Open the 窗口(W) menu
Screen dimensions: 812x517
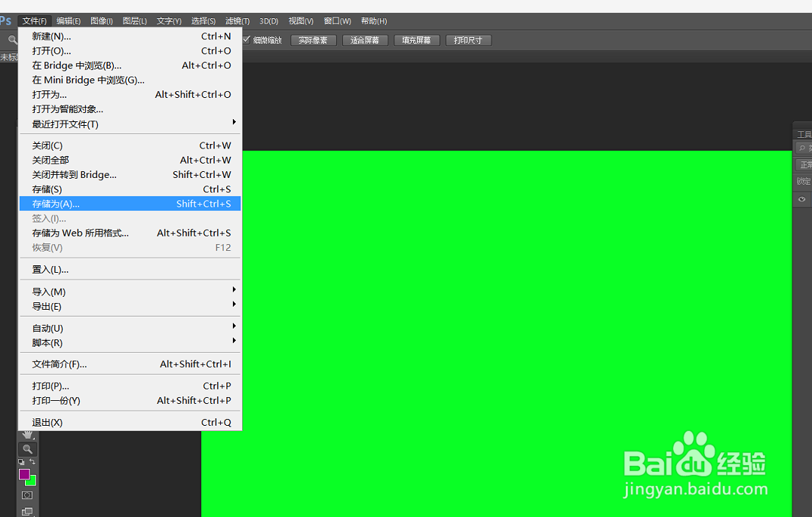[337, 21]
